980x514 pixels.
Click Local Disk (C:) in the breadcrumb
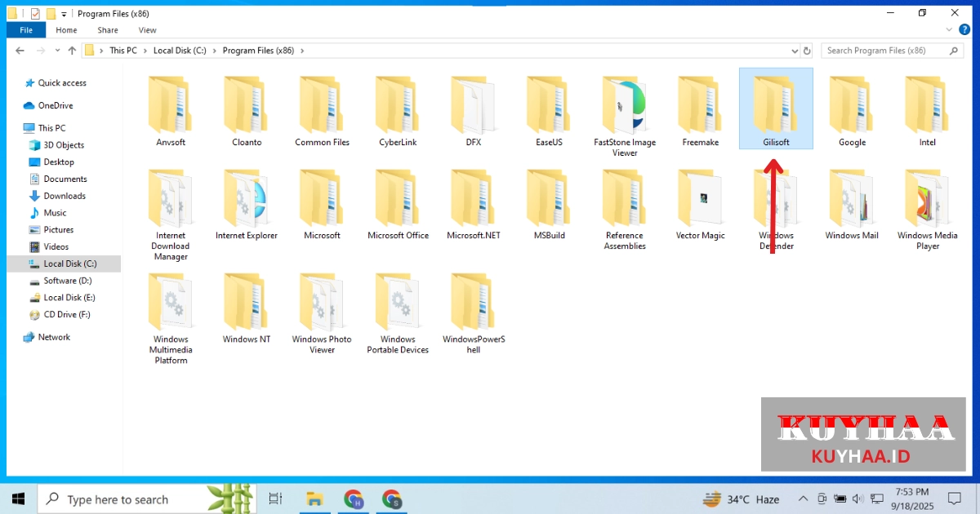180,51
